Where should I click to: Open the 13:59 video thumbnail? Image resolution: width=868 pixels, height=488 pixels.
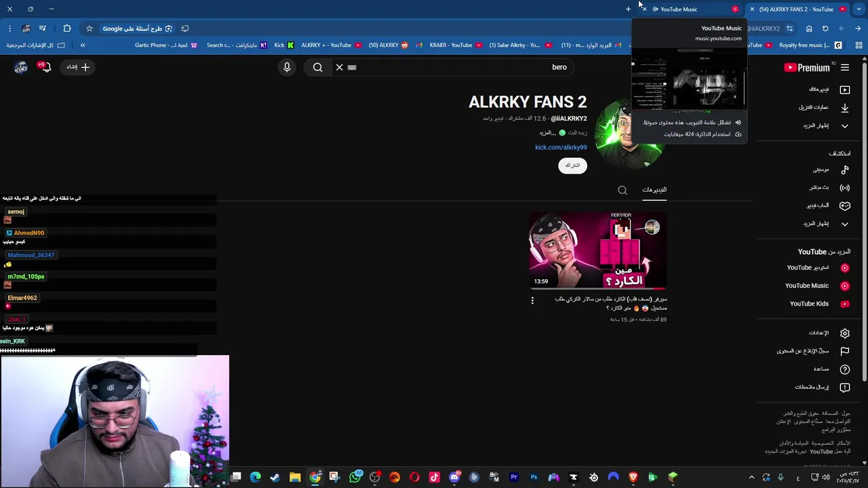pyautogui.click(x=597, y=251)
